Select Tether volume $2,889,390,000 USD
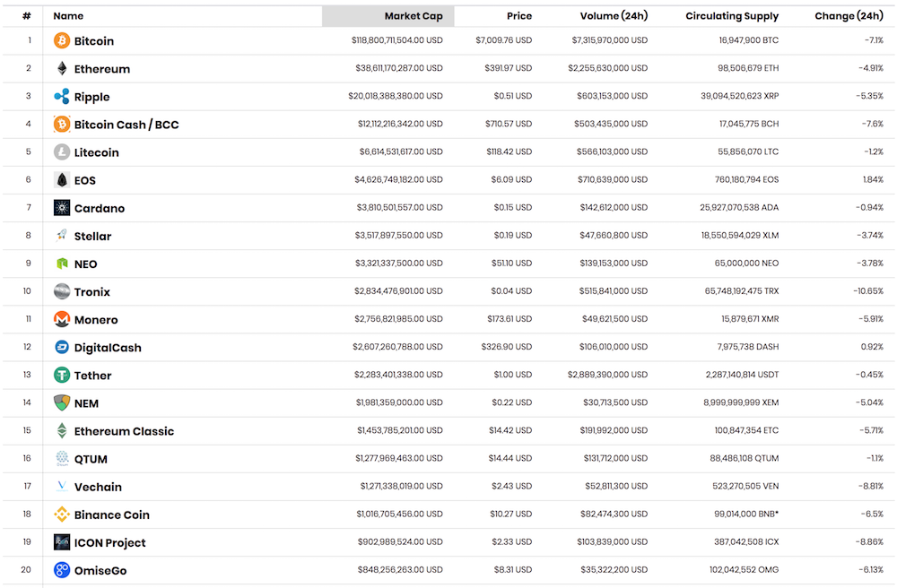The height and width of the screenshot is (588, 897). (x=607, y=375)
